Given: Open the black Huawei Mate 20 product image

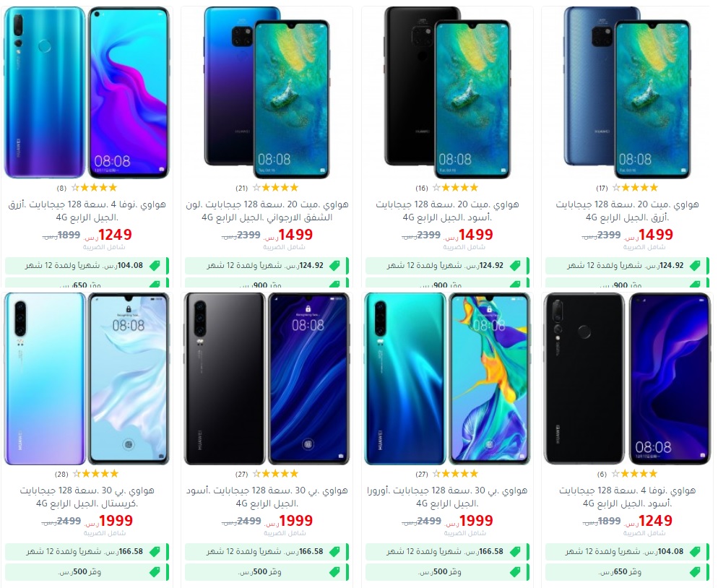Looking at the screenshot, I should [447, 92].
